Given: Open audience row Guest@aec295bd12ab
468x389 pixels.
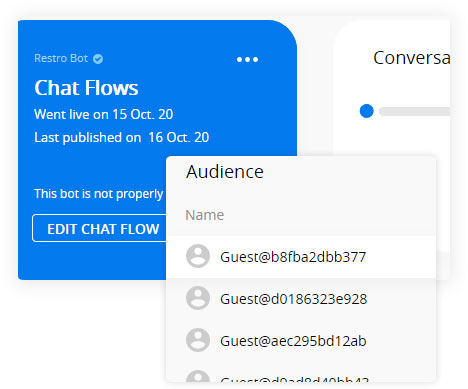Looking at the screenshot, I should [301, 341].
